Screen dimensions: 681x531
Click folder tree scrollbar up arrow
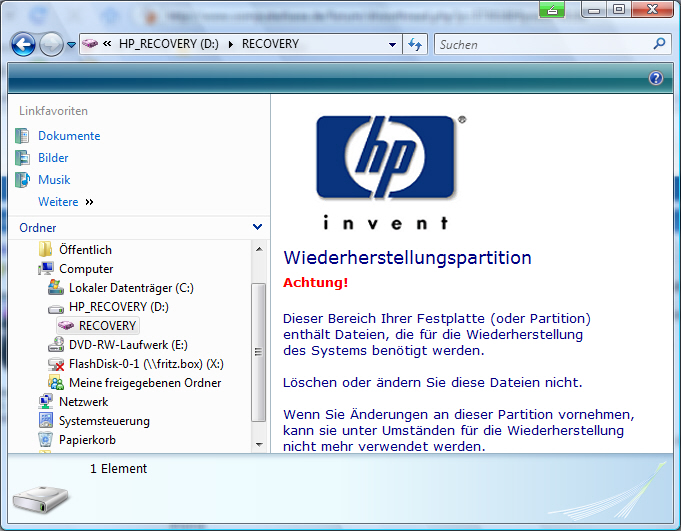(x=259, y=249)
